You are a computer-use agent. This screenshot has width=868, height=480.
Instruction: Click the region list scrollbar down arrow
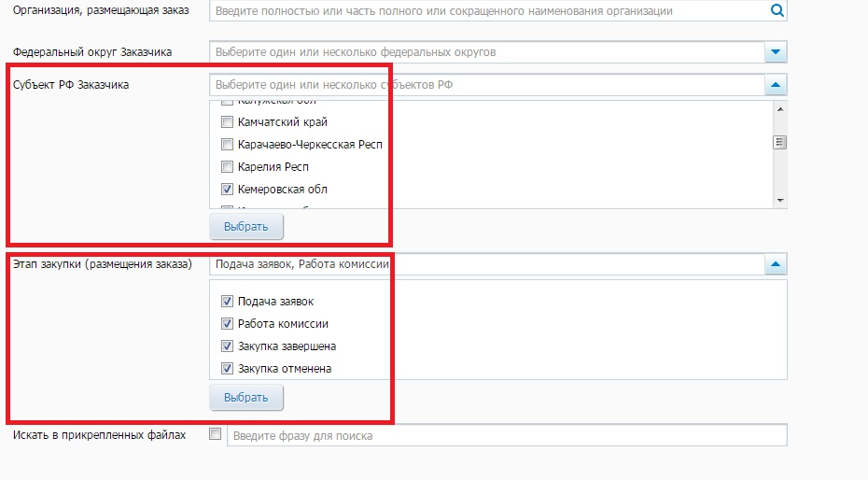780,201
